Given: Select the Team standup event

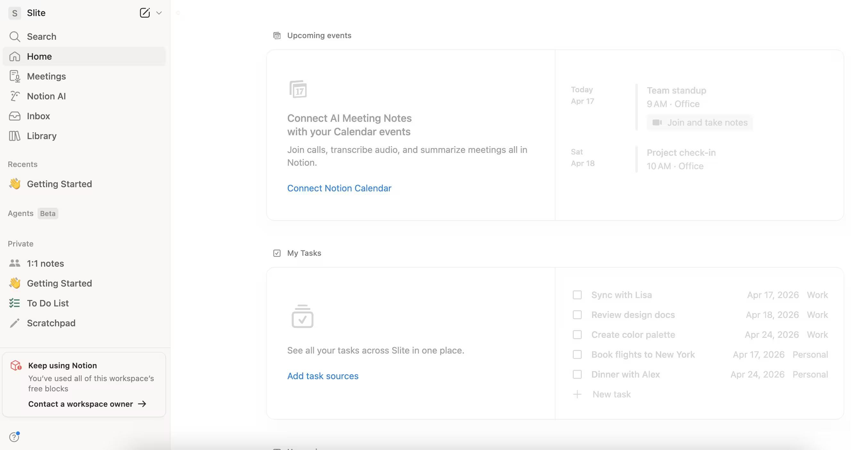Looking at the screenshot, I should [676, 90].
